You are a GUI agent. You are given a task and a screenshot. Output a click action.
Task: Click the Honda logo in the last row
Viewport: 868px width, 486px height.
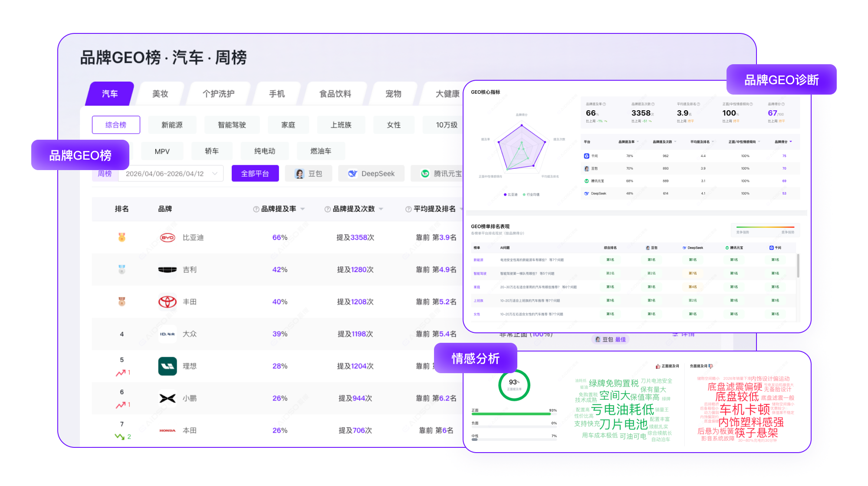click(x=168, y=430)
